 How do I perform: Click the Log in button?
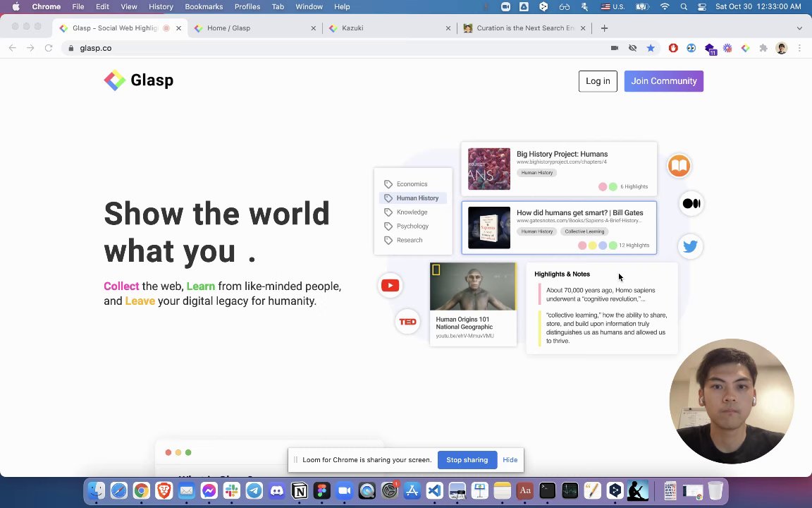tap(598, 81)
